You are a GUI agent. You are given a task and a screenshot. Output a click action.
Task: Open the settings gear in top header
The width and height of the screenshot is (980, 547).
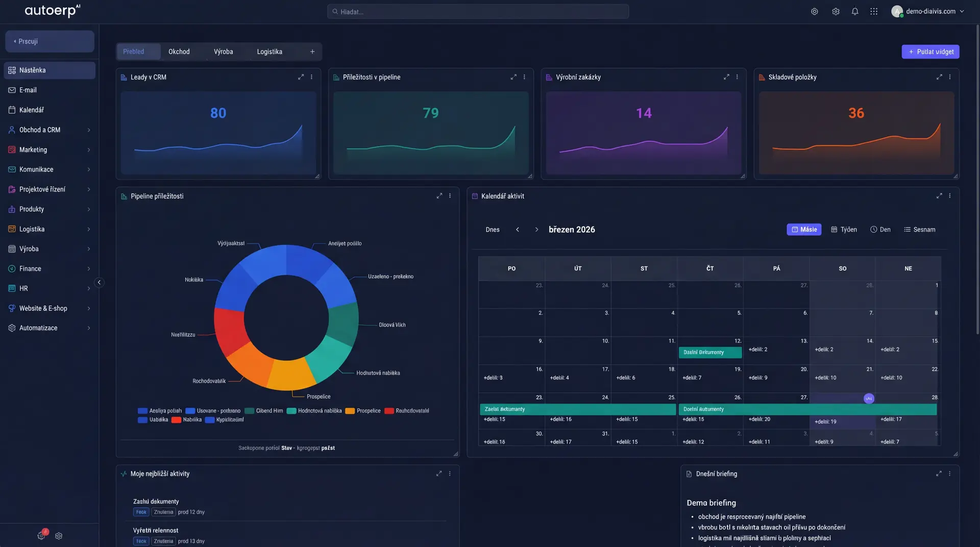pyautogui.click(x=836, y=11)
